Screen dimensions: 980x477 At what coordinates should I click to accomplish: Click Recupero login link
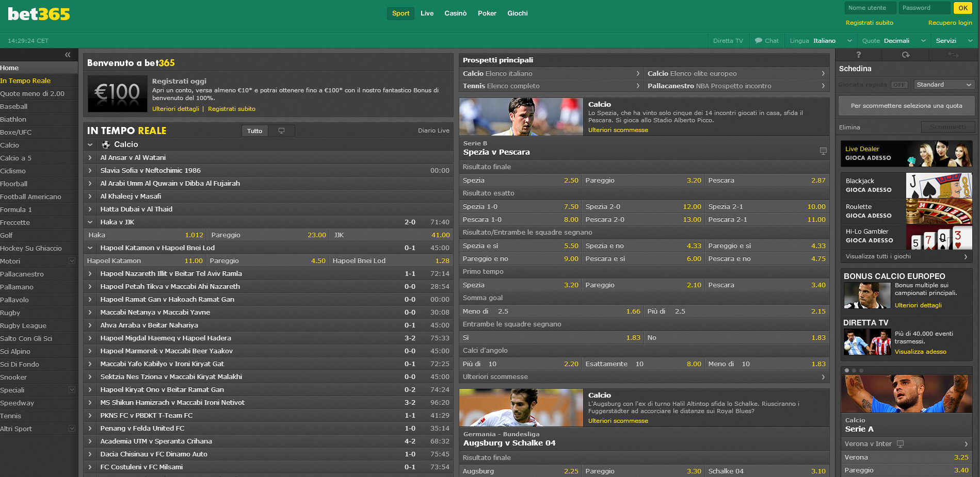(x=950, y=23)
